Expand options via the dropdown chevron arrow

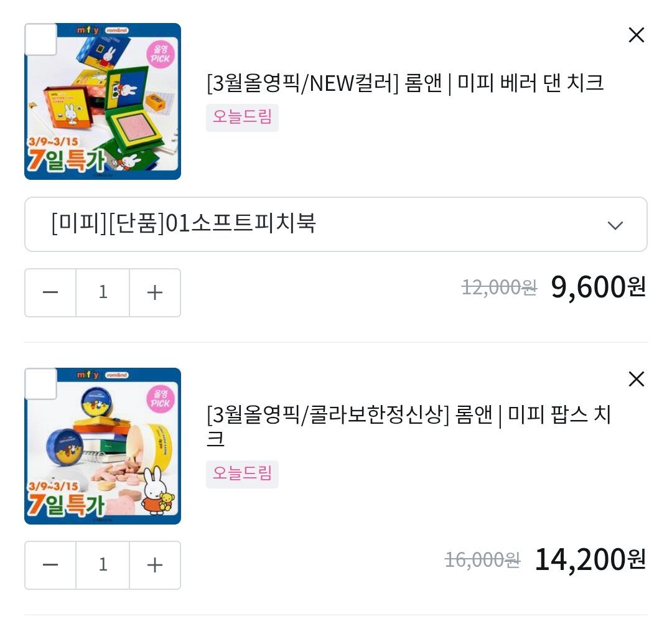[615, 225]
